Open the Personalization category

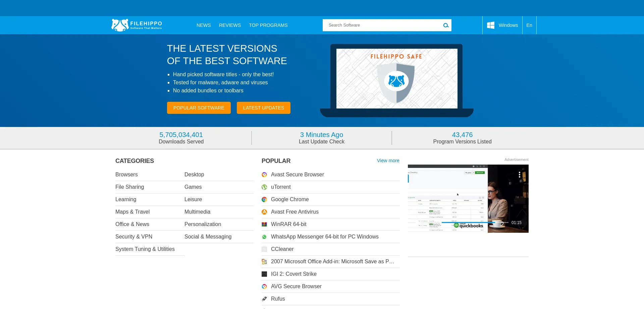(x=203, y=224)
